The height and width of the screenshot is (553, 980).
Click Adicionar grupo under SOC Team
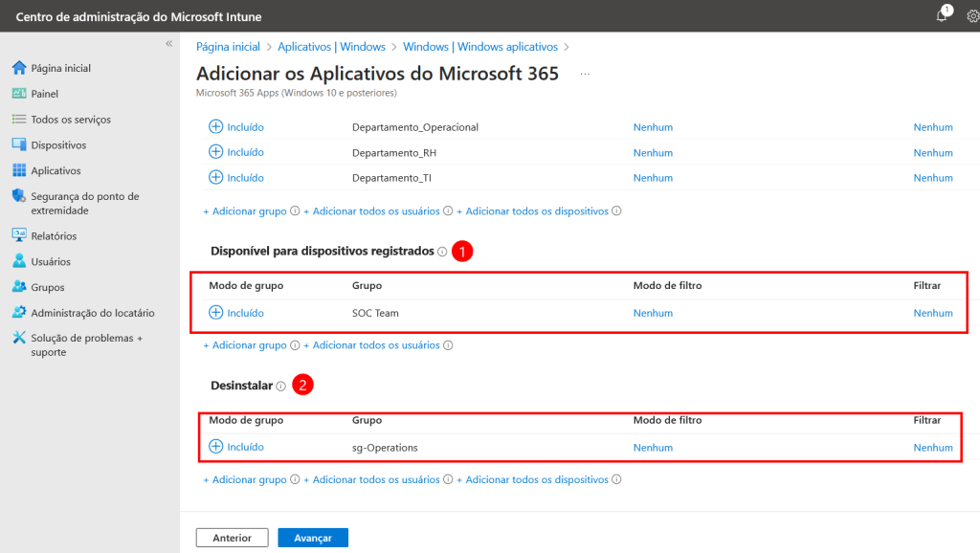tap(244, 345)
